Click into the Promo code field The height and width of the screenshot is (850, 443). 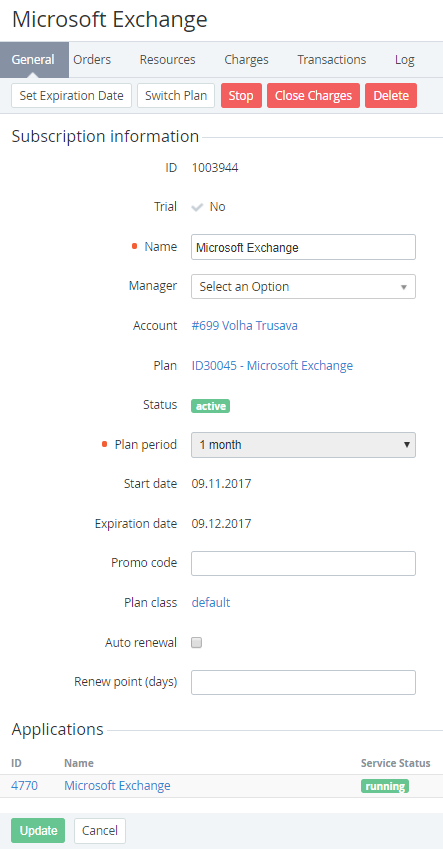[304, 564]
